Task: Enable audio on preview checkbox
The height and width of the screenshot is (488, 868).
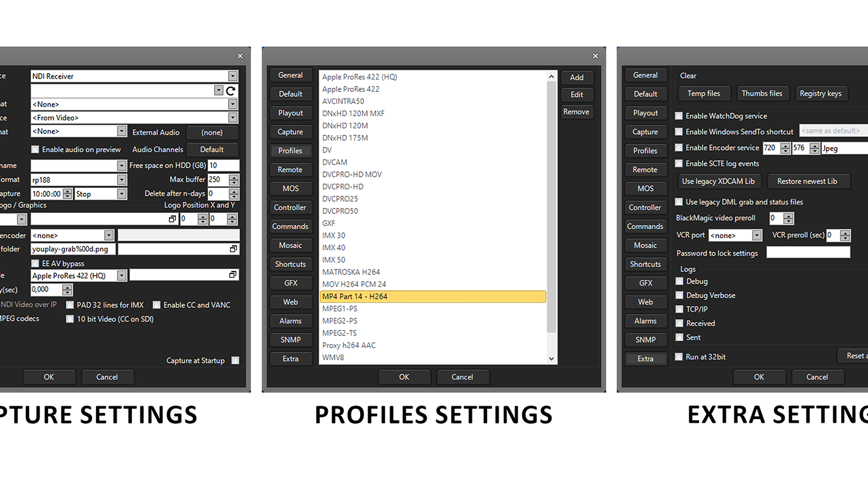Action: coord(35,149)
